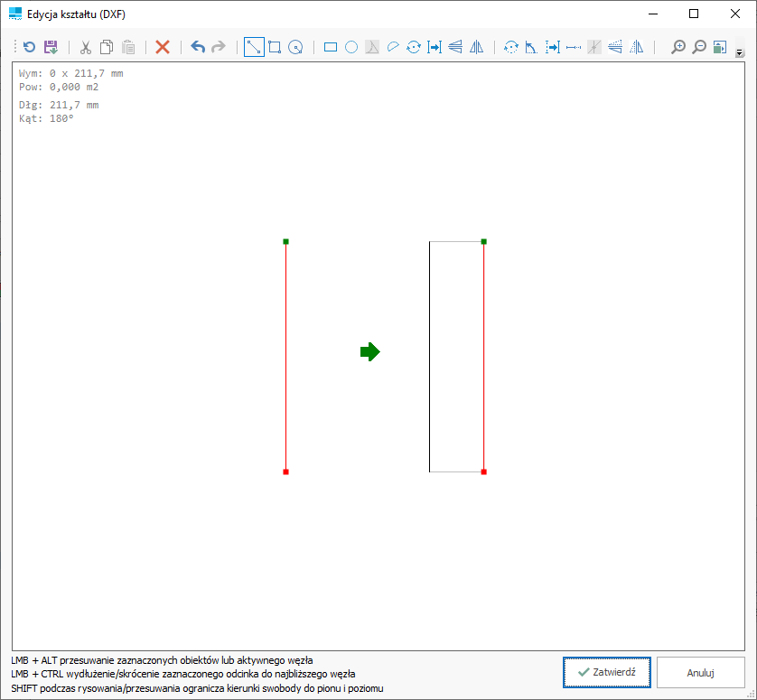Draw a rectangle with the rectangle tool
The height and width of the screenshot is (700, 757).
click(331, 47)
